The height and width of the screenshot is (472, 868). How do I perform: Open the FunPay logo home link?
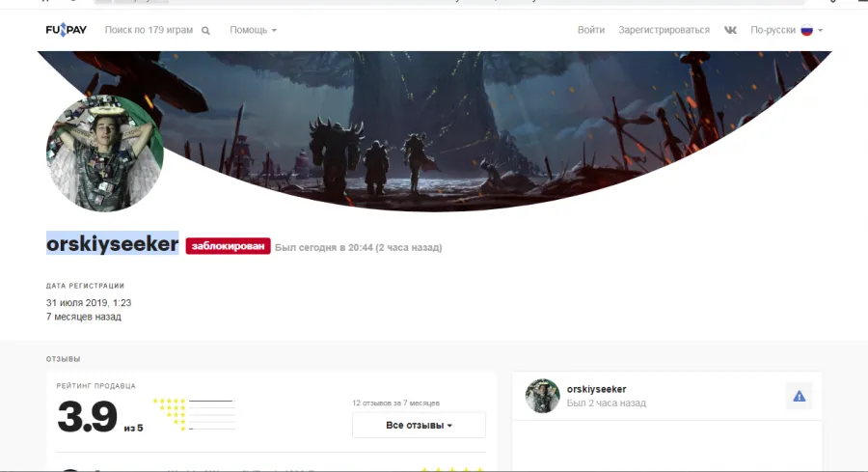click(66, 30)
